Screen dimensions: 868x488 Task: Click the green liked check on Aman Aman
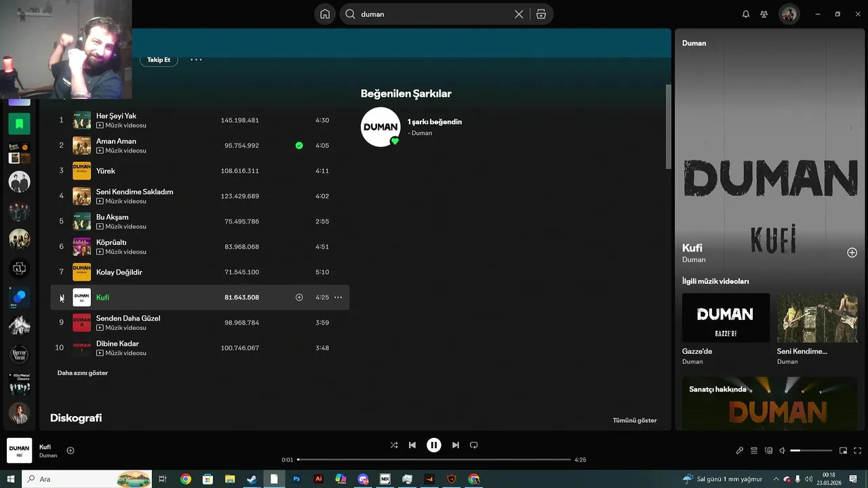click(x=299, y=146)
